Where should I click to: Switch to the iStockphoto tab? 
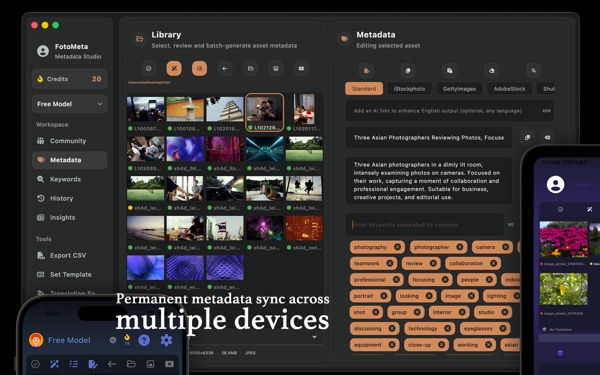409,89
